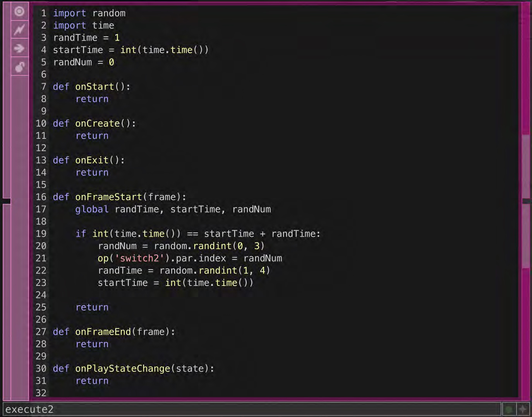Click the 'def onStart():' line
This screenshot has height=417, width=532.
92,87
